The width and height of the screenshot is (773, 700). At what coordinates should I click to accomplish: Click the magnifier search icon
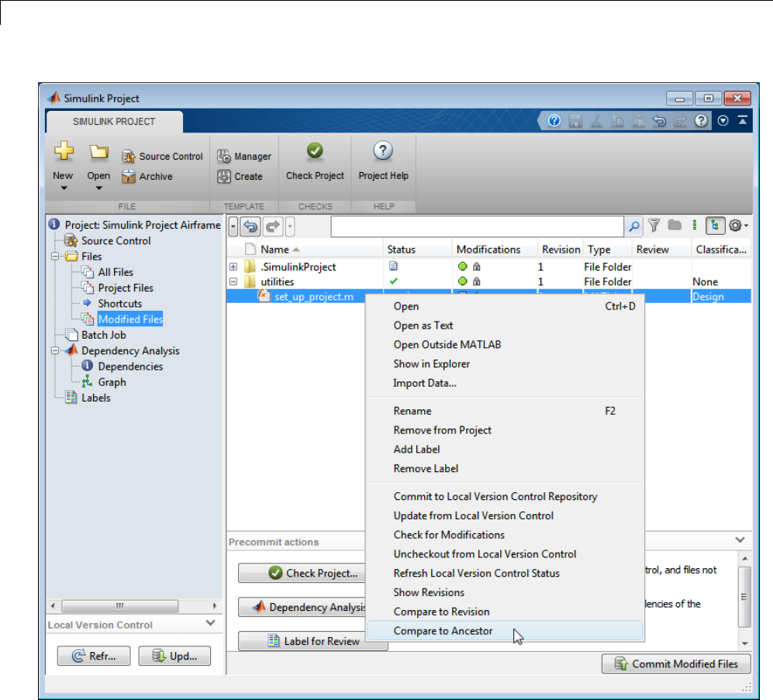click(x=634, y=226)
